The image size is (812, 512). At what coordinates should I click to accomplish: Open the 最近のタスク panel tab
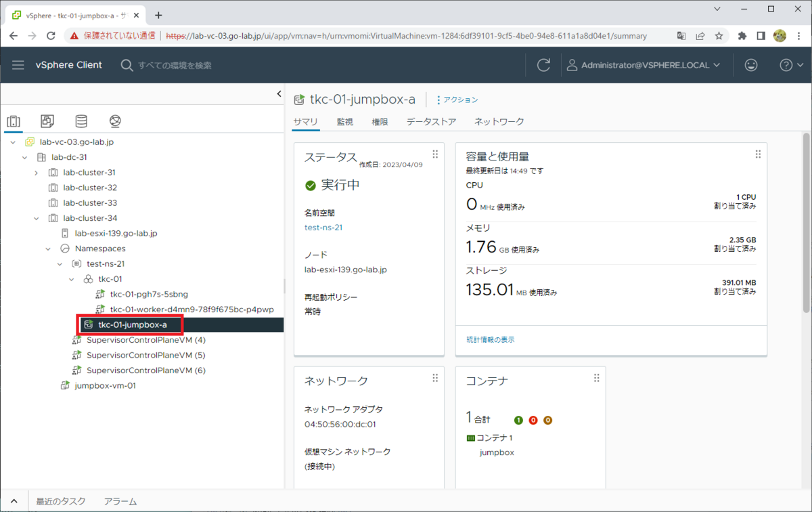click(61, 502)
